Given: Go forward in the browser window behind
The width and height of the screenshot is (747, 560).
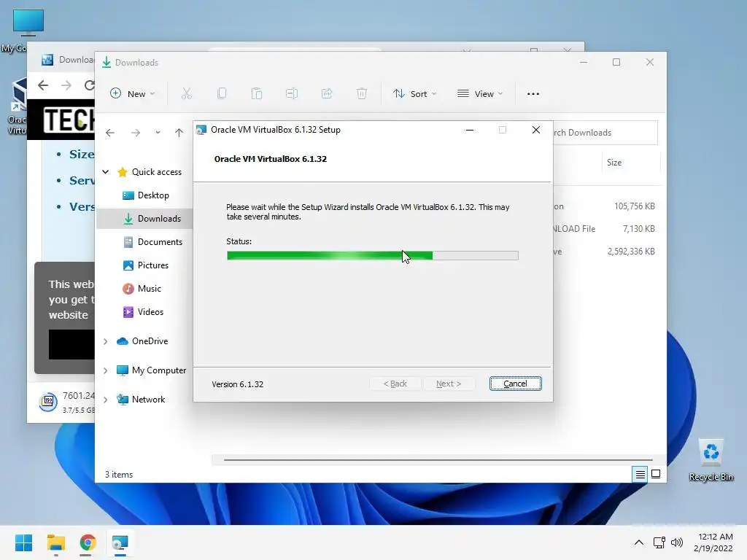Looking at the screenshot, I should [66, 85].
